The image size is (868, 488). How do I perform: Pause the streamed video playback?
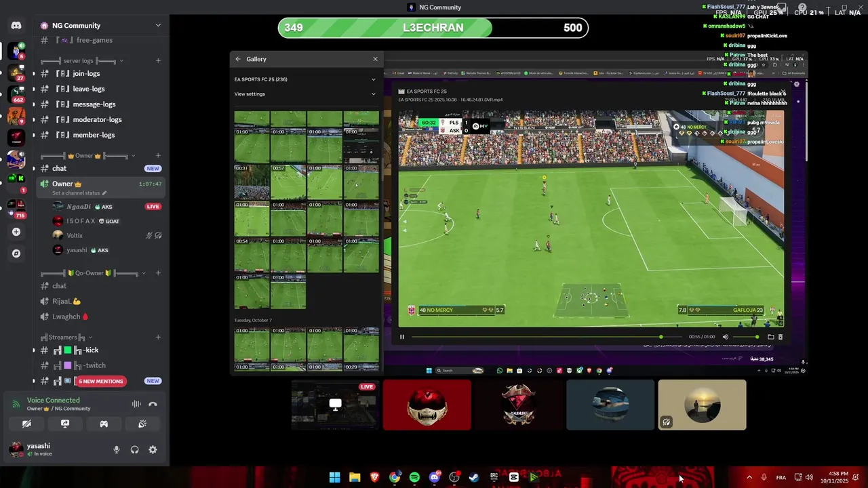(x=402, y=337)
